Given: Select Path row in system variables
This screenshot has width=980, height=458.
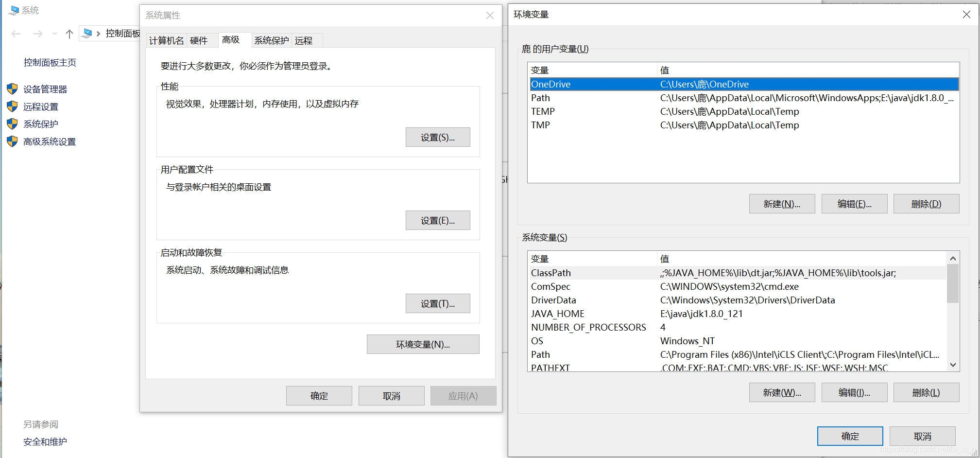Looking at the screenshot, I should coord(738,354).
